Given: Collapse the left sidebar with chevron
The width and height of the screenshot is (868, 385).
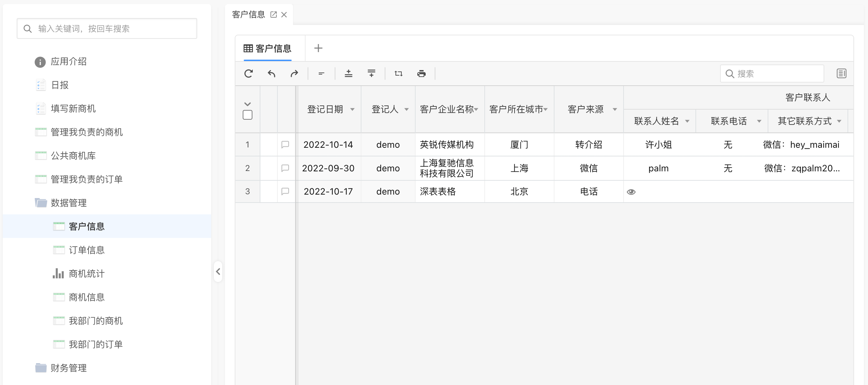Looking at the screenshot, I should pyautogui.click(x=218, y=272).
